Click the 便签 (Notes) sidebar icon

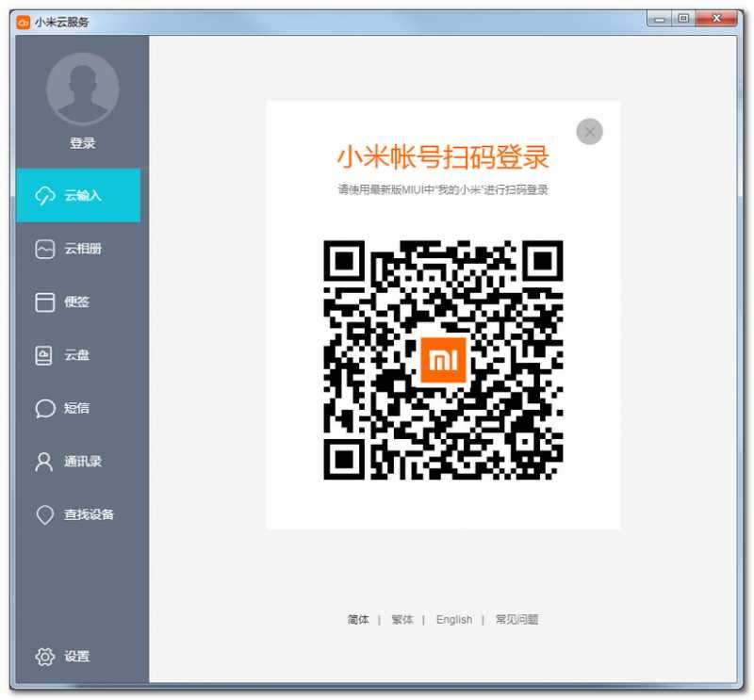coord(44,301)
